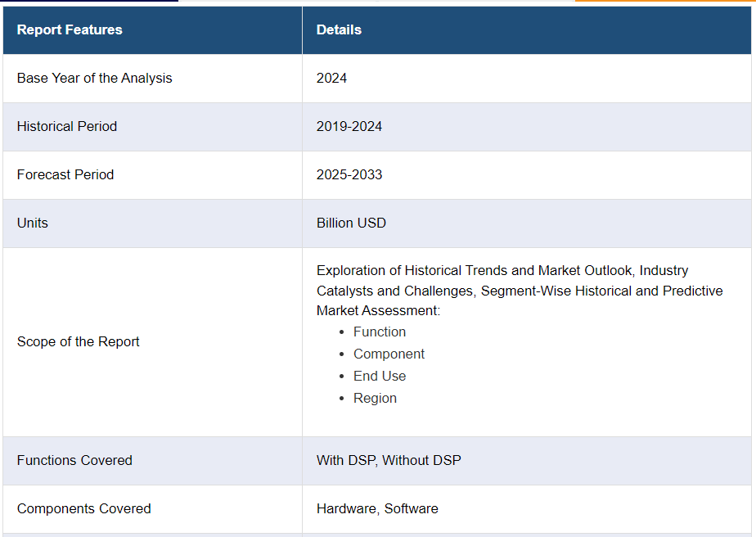Select the "Forecast Period" row label

(65, 174)
